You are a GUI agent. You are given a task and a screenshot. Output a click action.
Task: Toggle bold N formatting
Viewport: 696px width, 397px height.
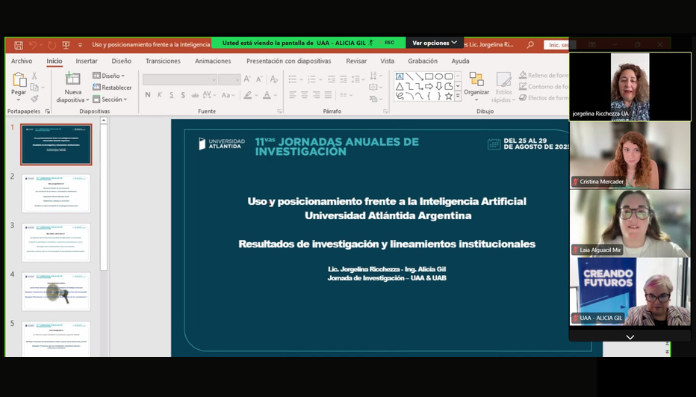pyautogui.click(x=147, y=95)
